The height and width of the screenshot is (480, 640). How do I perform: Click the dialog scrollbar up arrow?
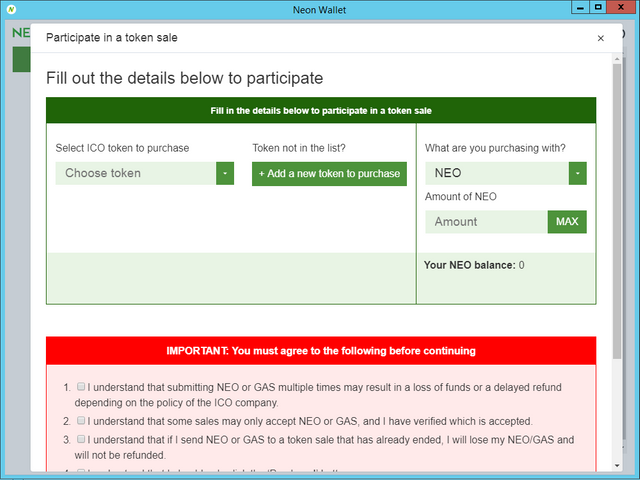(x=617, y=59)
